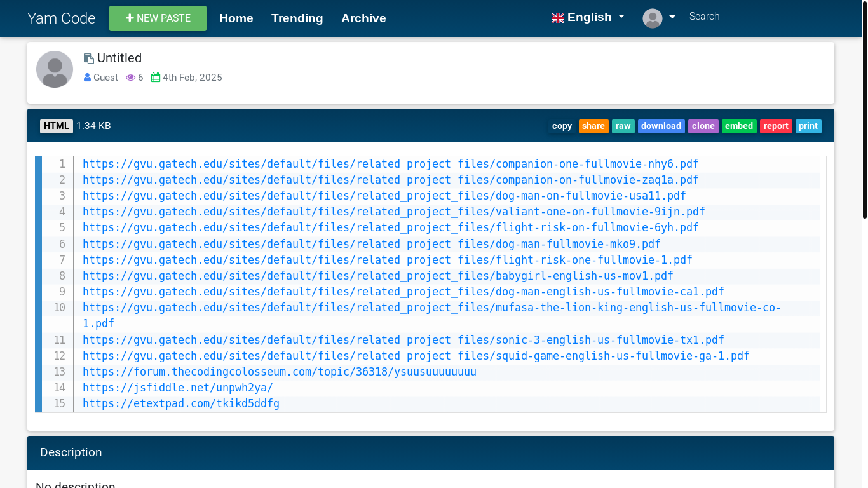Open the embed option
868x488 pixels.
pyautogui.click(x=739, y=126)
